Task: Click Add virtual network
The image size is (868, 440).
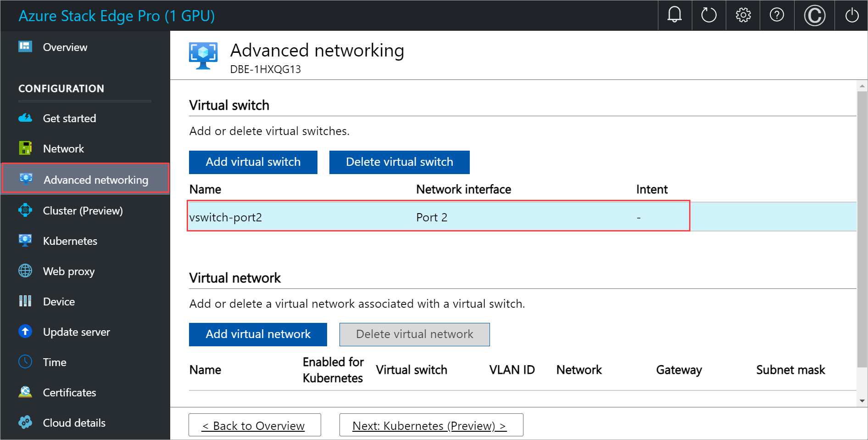Action: pos(257,334)
